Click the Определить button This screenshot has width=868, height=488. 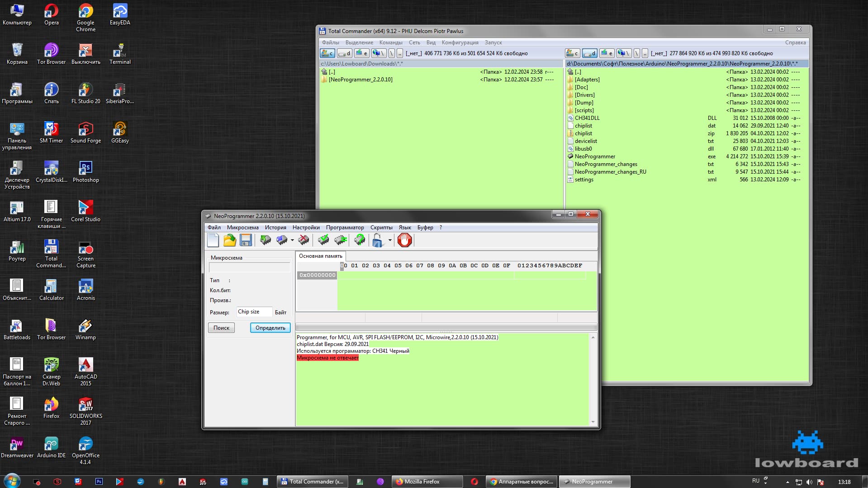[270, 328]
